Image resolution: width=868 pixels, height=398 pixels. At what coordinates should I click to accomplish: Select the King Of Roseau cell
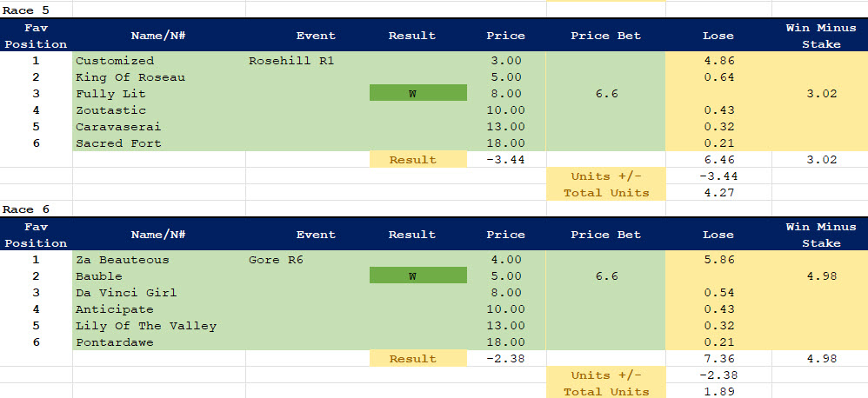[130, 77]
